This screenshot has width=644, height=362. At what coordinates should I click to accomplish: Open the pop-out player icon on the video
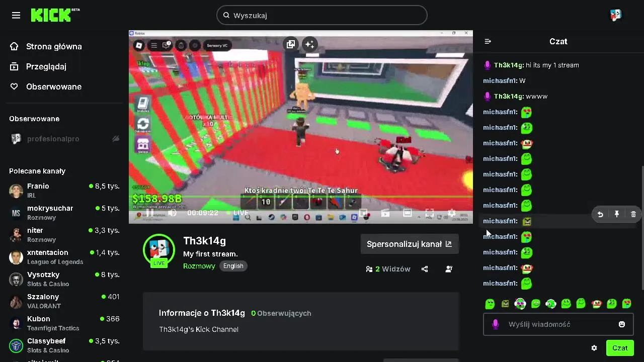(291, 44)
